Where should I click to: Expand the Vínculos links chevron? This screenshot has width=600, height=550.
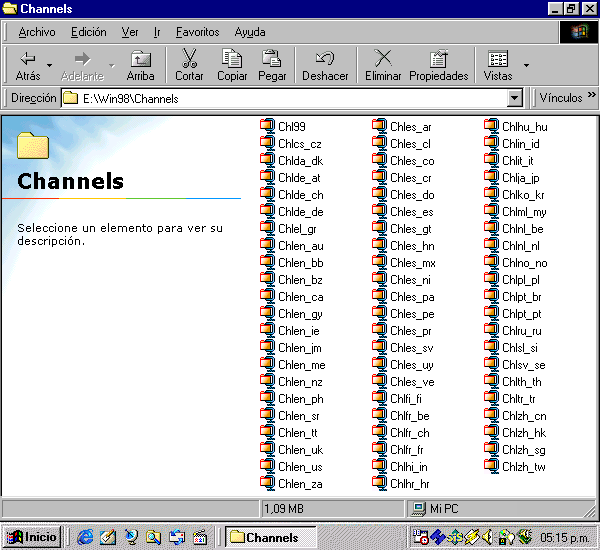click(x=592, y=94)
